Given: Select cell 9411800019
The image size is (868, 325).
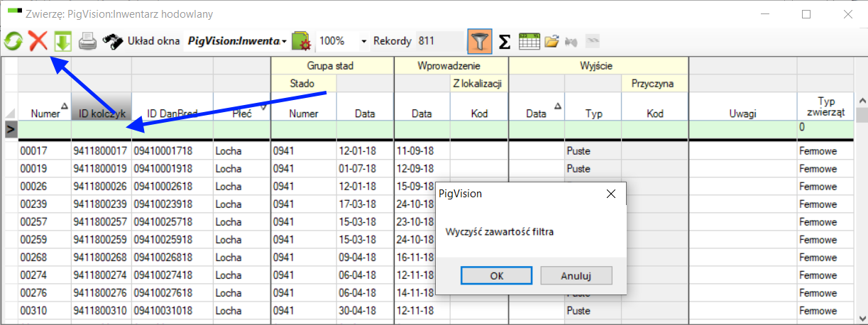Looking at the screenshot, I should click(x=101, y=167).
